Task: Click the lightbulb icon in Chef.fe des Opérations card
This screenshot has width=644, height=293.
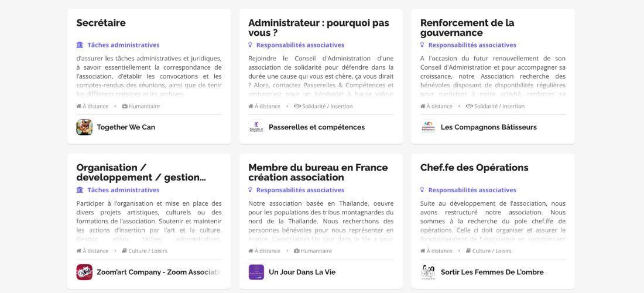Action: [422, 190]
